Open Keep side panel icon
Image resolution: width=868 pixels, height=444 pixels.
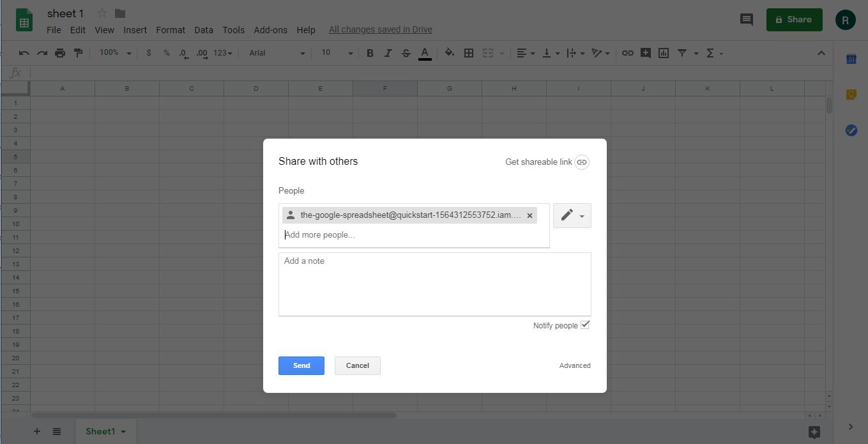(851, 95)
